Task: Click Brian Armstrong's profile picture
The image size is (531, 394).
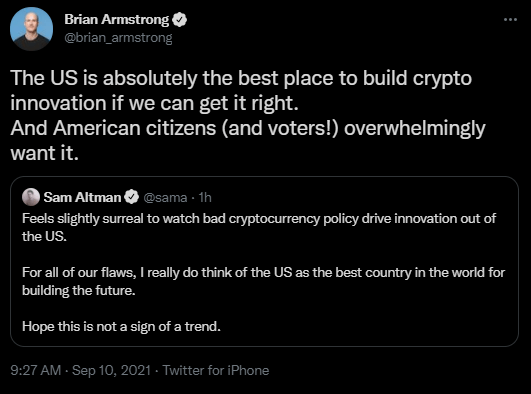Action: [31, 29]
